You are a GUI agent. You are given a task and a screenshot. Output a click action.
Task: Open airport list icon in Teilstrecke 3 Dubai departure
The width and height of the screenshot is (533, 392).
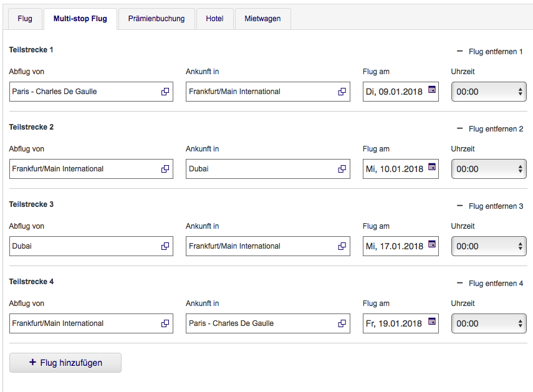(165, 246)
